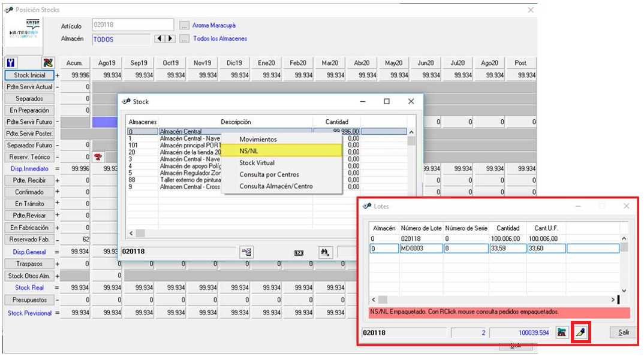Click the Pdte.Servir Actual button
This screenshot has width=644, height=357.
tap(29, 87)
